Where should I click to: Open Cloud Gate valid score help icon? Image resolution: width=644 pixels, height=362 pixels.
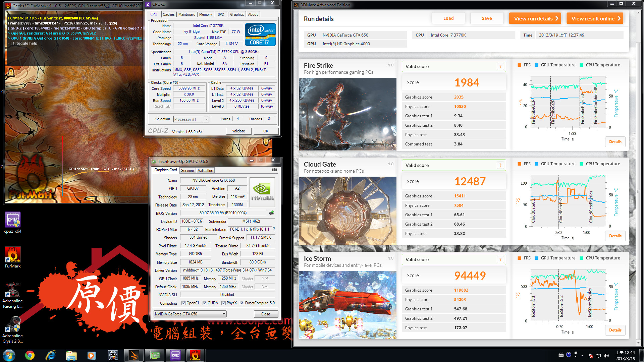[x=500, y=165]
